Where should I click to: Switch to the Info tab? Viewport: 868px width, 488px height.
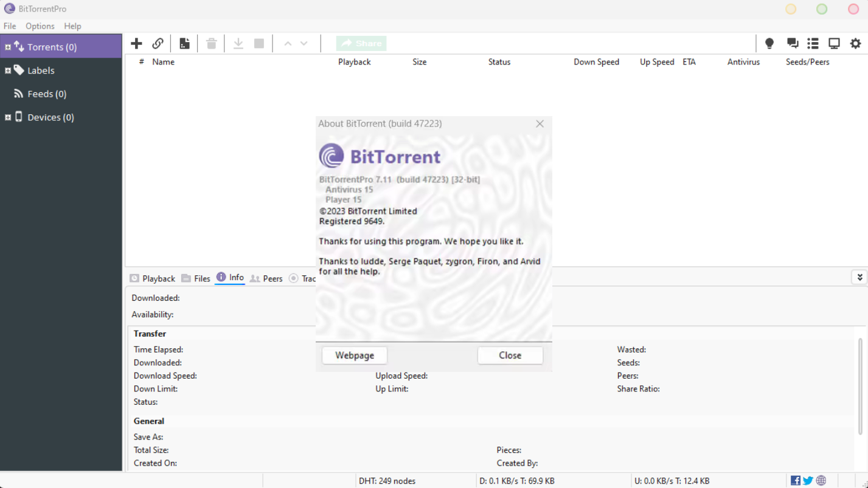230,277
